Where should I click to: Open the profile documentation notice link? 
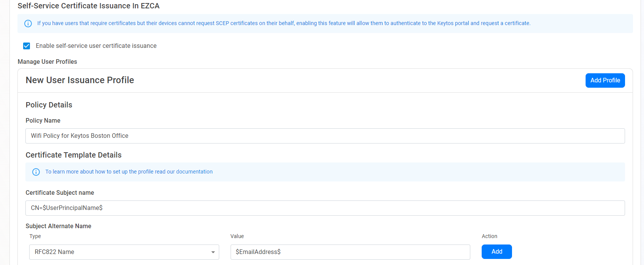coord(129,172)
